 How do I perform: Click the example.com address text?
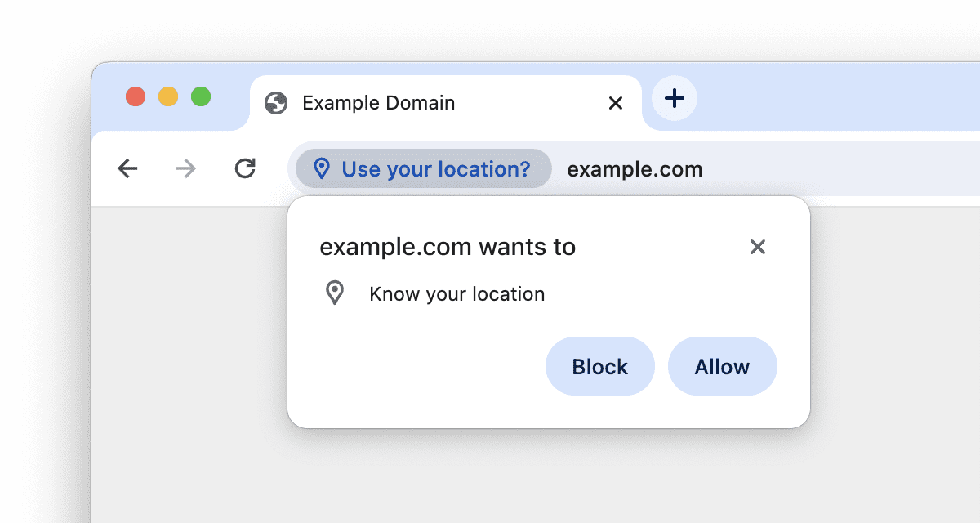(635, 168)
